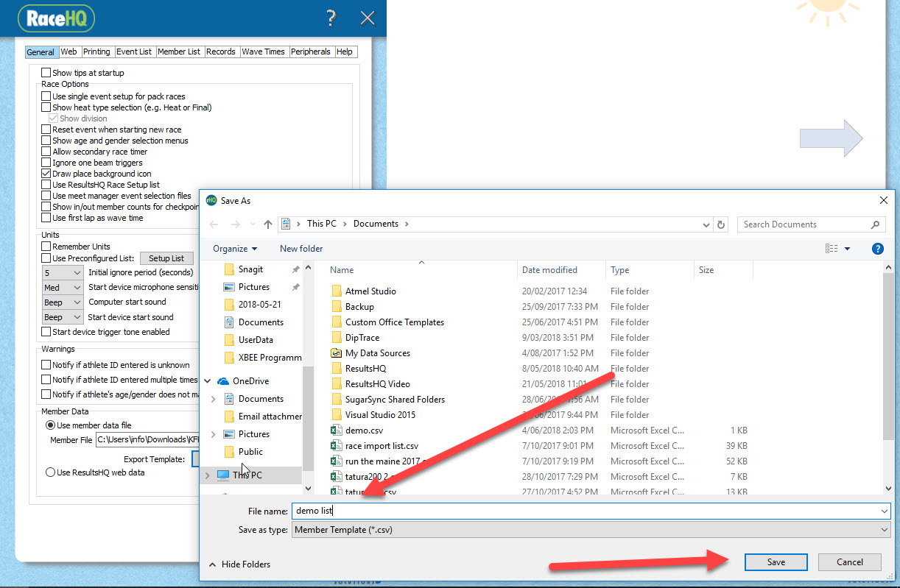Click the change view icon in Save As
The height and width of the screenshot is (588, 900).
[x=832, y=249]
